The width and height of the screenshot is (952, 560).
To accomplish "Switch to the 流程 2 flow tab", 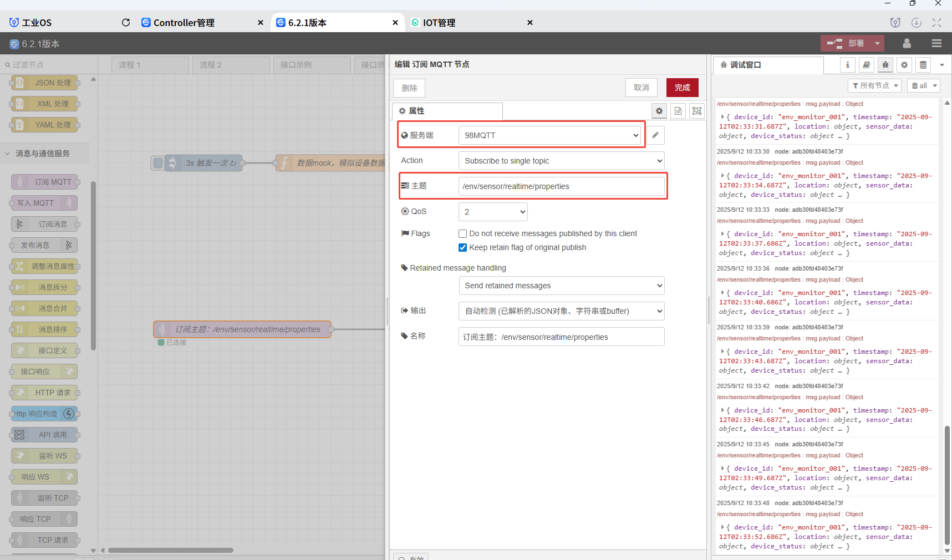I will tap(211, 65).
